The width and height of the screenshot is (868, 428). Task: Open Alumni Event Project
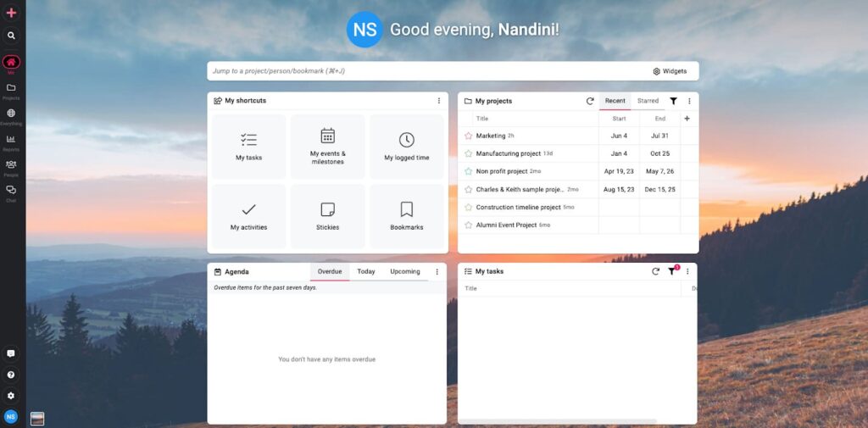click(507, 225)
